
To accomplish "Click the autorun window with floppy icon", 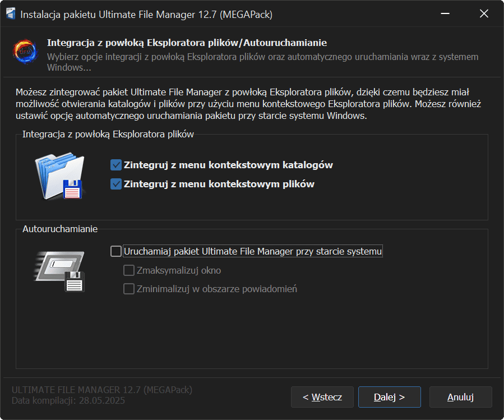I will (x=60, y=271).
